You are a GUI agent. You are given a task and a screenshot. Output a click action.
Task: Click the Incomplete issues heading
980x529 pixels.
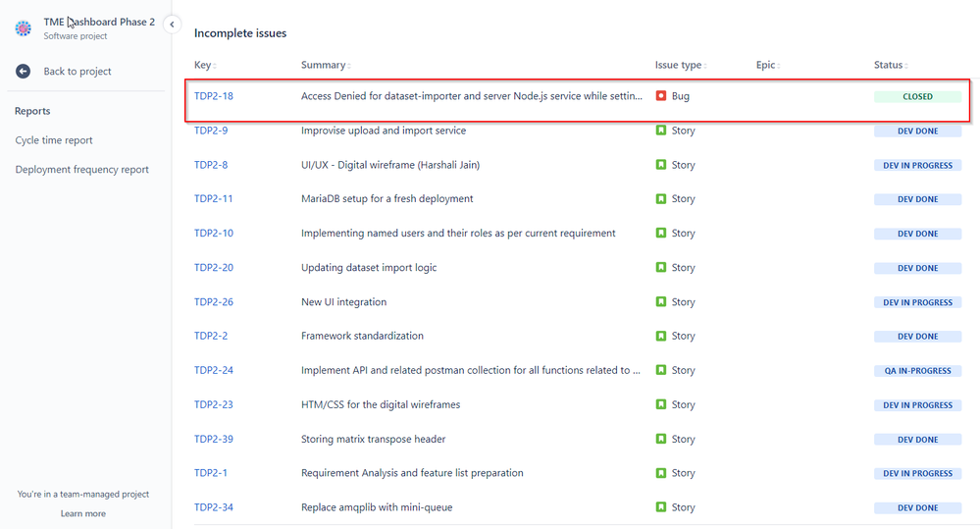[x=240, y=33]
